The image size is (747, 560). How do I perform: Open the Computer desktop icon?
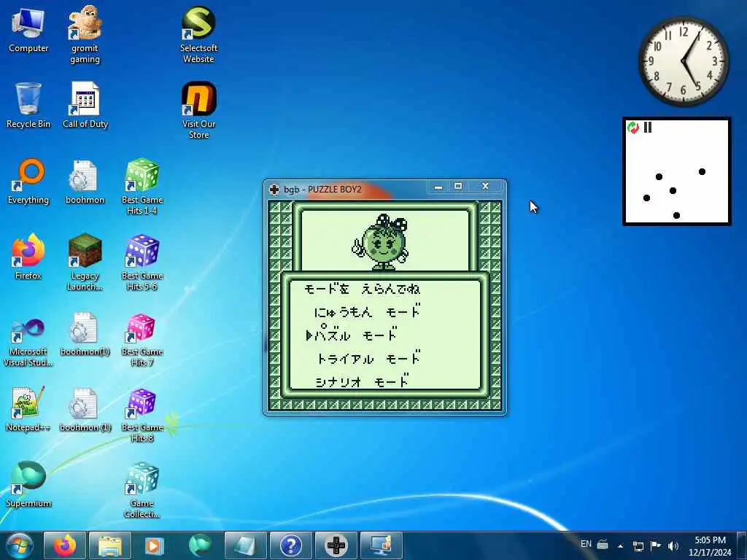pyautogui.click(x=28, y=30)
